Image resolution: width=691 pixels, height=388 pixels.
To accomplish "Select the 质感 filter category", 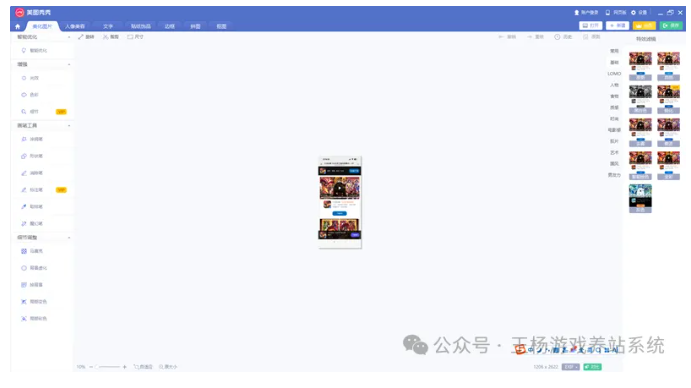I will pyautogui.click(x=614, y=108).
